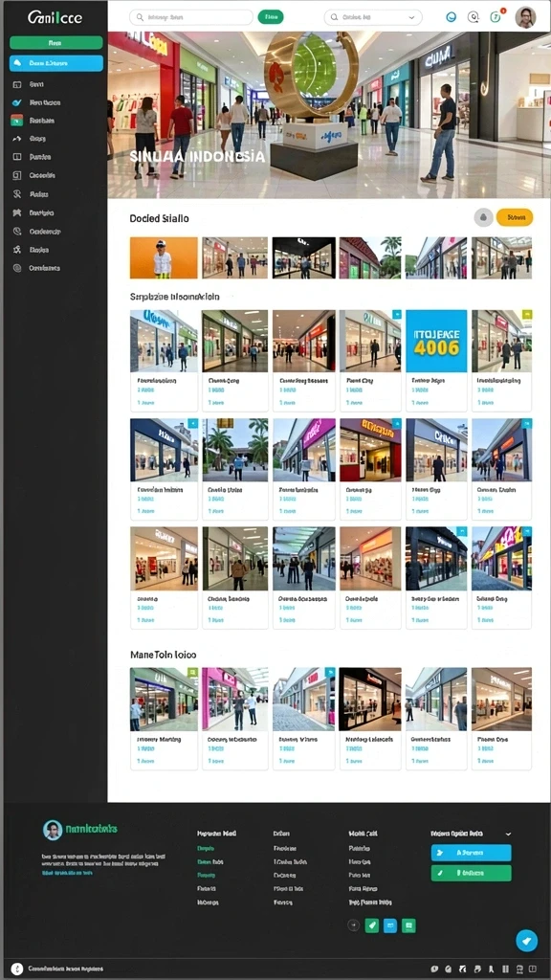Select the blue checkmark icon in sidebar
Screen dimensions: 551x980
click(x=17, y=102)
